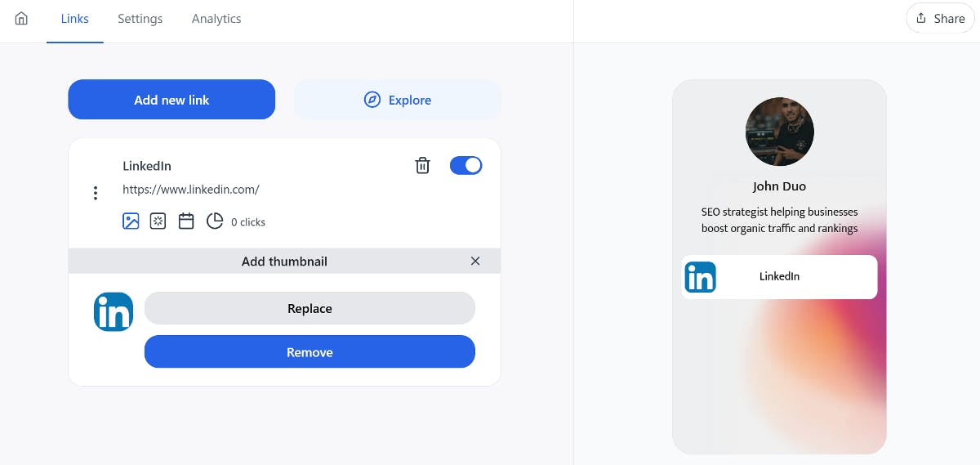Switch to the Links tab

click(75, 19)
